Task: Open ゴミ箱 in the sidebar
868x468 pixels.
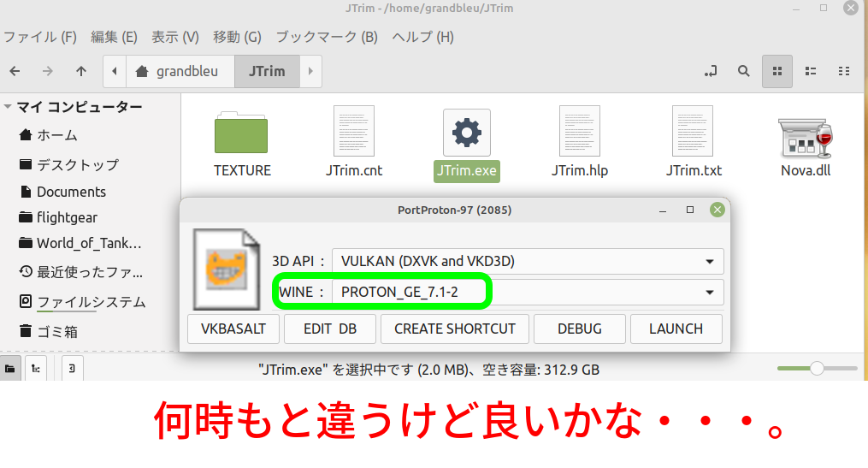Action: 48,331
